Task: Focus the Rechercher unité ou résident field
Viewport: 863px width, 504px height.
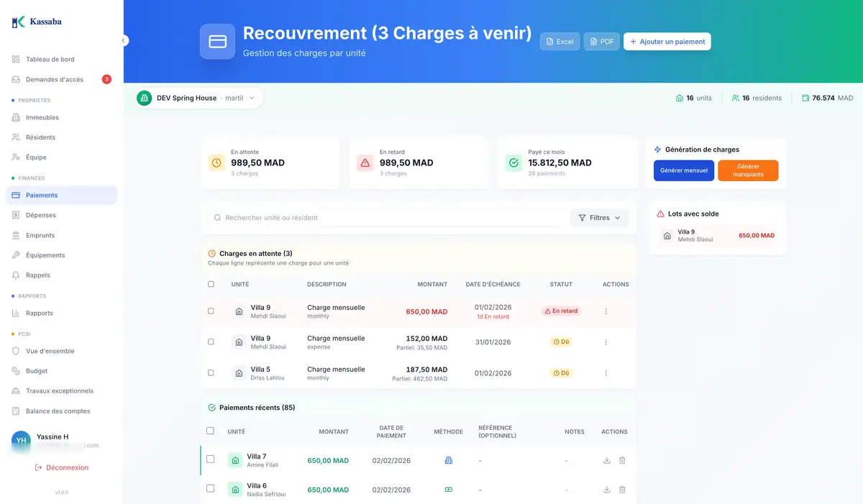Action: pos(387,218)
